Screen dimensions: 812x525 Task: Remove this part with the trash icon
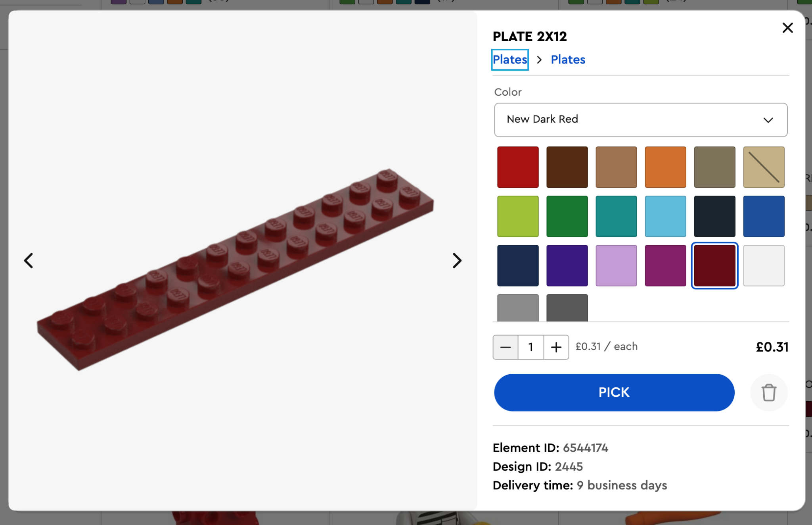click(768, 392)
